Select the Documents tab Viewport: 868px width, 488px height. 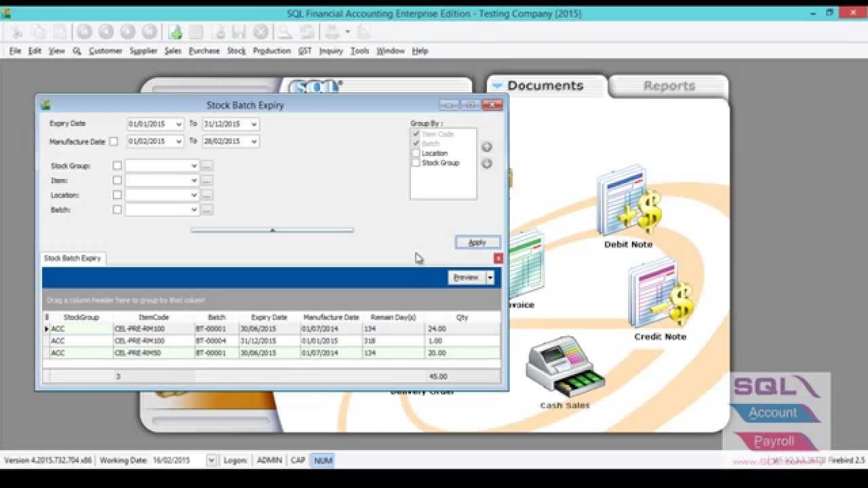pyautogui.click(x=546, y=85)
